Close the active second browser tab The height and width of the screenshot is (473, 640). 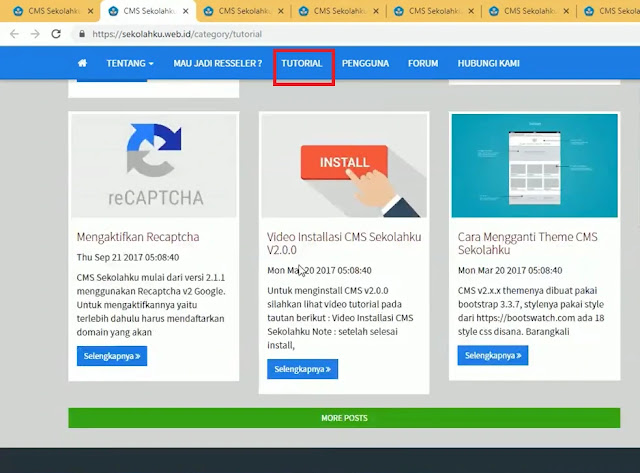click(186, 11)
